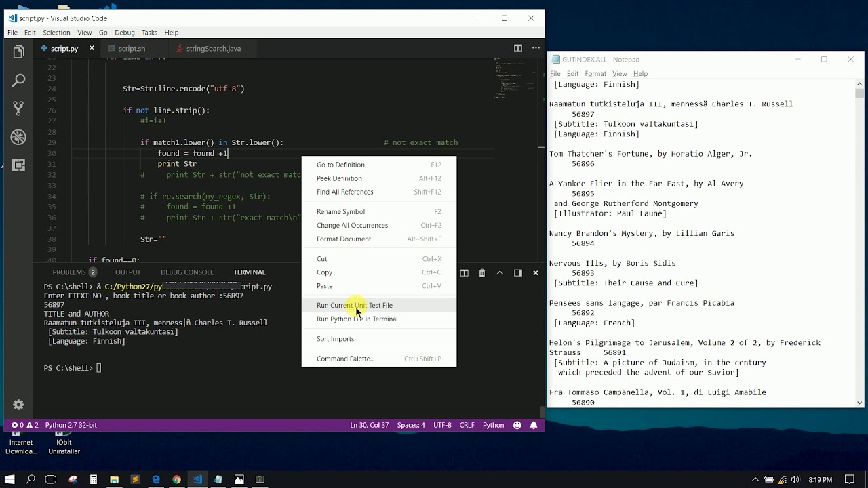The width and height of the screenshot is (868, 488).
Task: Open the editor More Actions ellipsis
Action: click(535, 48)
